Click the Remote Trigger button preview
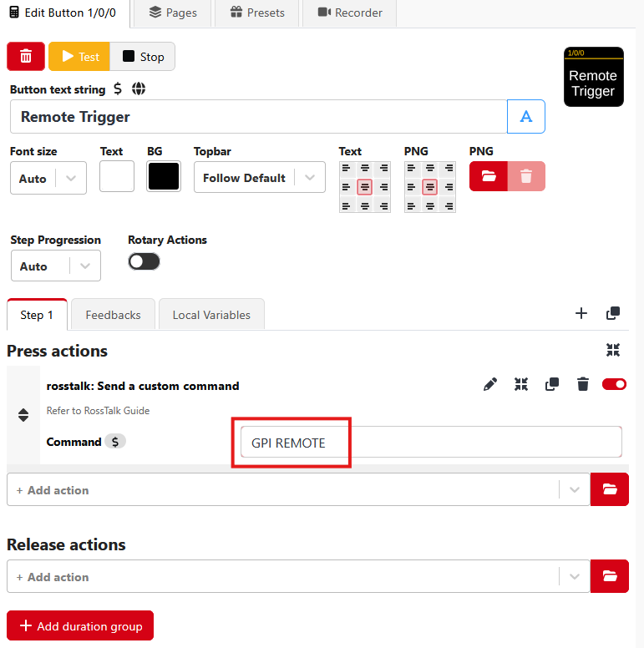The image size is (644, 648). point(594,77)
